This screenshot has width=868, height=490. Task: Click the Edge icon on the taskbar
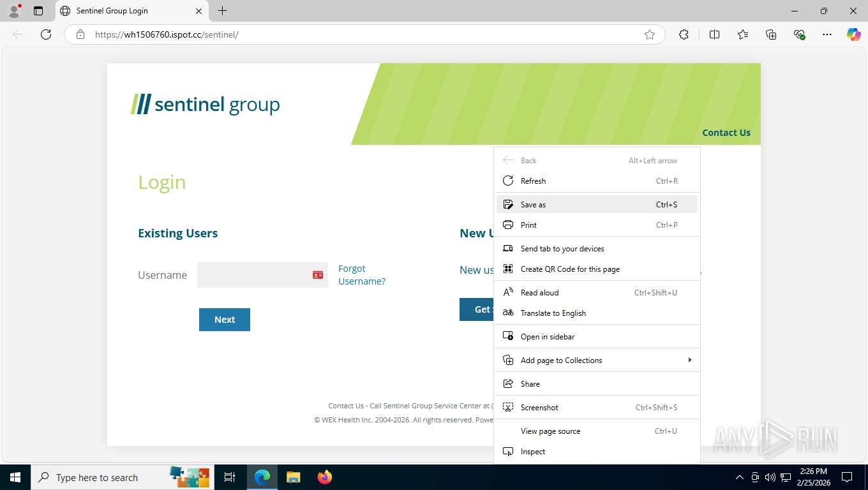pos(262,477)
